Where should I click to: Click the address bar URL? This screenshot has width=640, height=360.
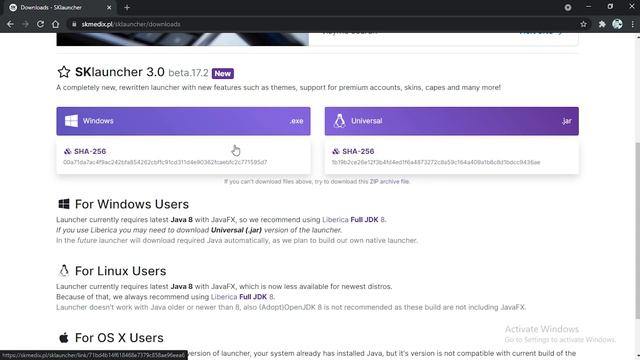(x=131, y=24)
